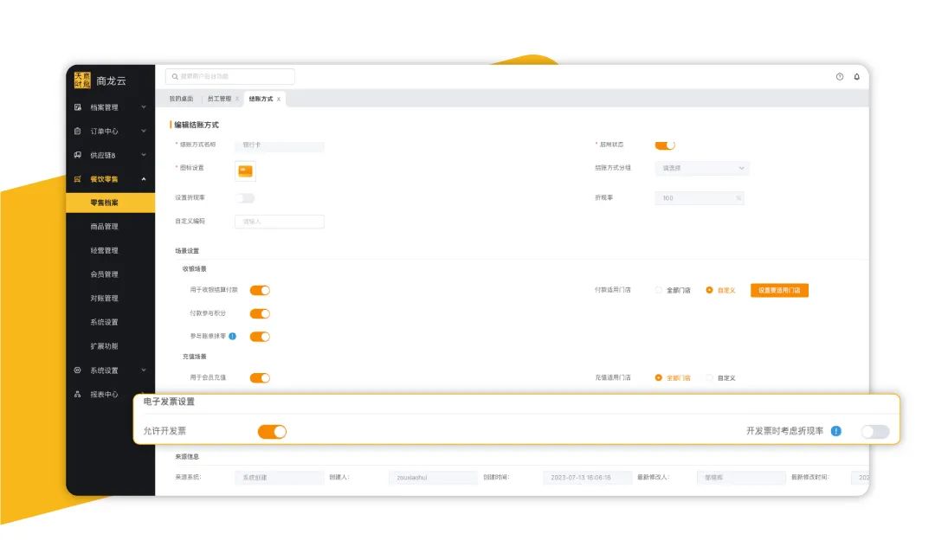935x560 pixels.
Task: Open 商品管理 in the sidebar
Action: [104, 227]
